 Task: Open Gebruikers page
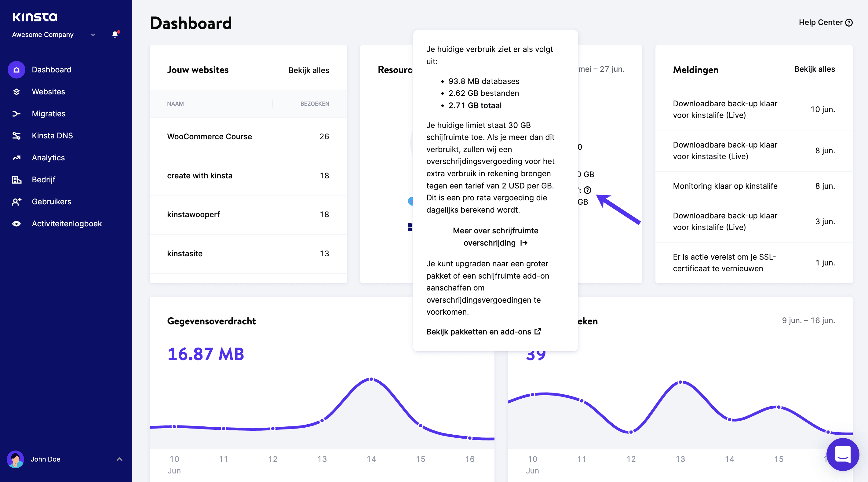click(x=52, y=202)
